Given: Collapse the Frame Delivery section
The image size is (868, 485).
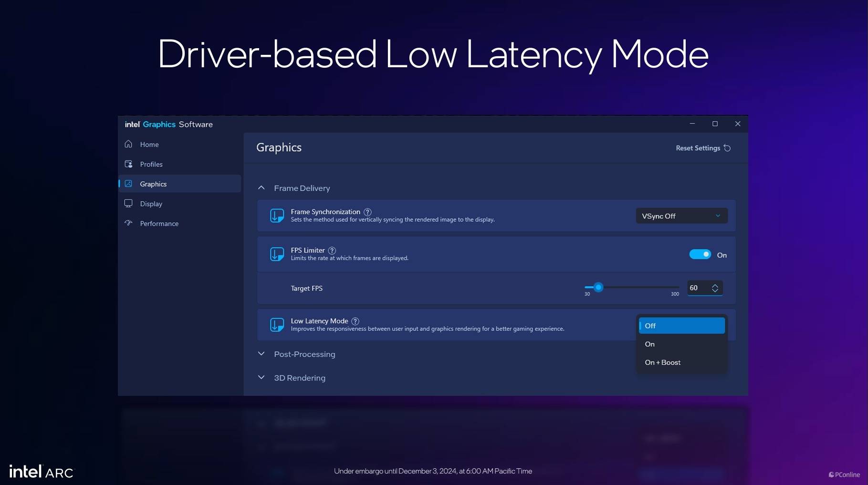Looking at the screenshot, I should coord(261,188).
